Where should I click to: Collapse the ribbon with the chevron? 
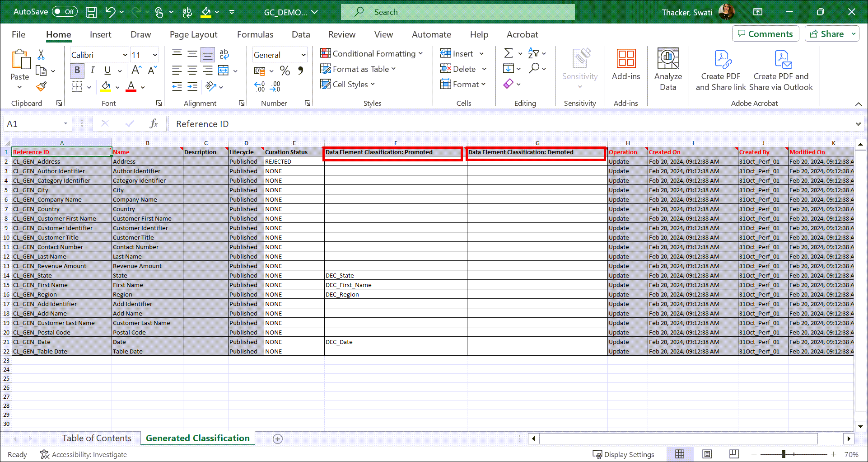click(x=859, y=104)
